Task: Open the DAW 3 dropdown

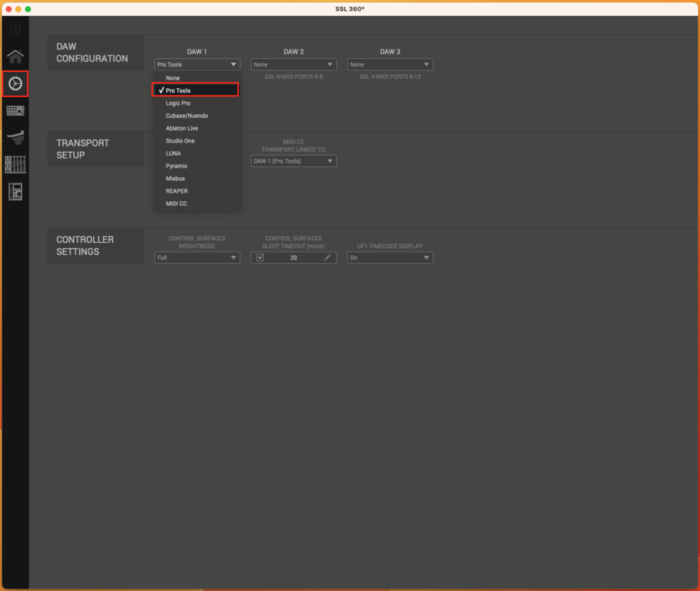Action: point(390,64)
